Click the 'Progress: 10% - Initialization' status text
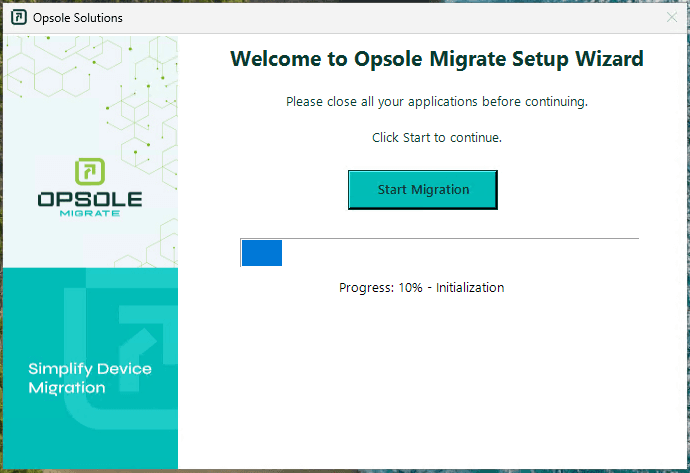The image size is (690, 473). pyautogui.click(x=422, y=288)
